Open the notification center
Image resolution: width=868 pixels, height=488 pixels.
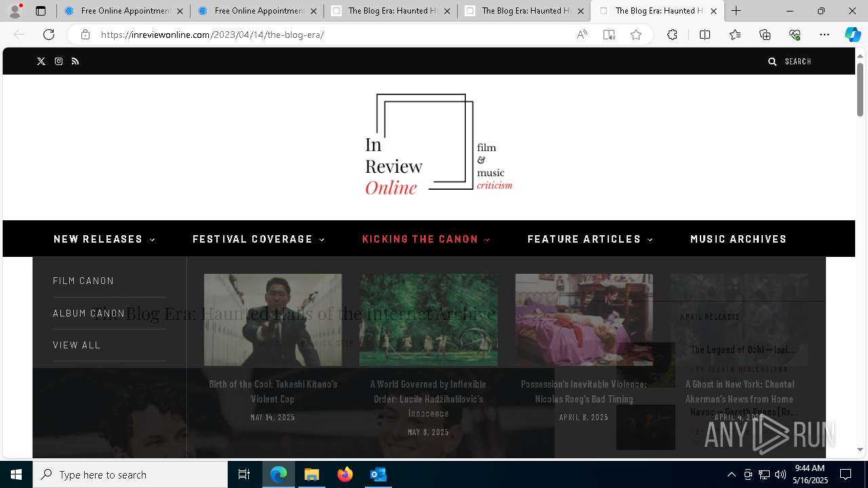(846, 474)
